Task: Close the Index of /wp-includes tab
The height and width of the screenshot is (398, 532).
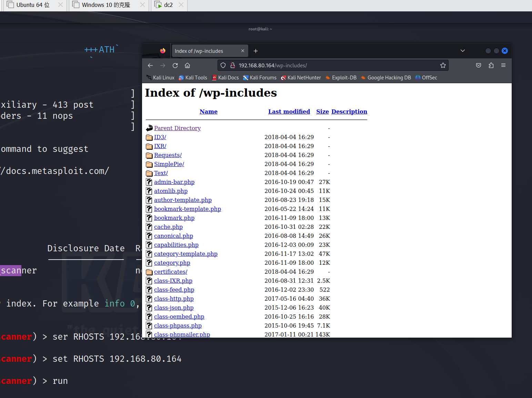Action: (x=243, y=51)
